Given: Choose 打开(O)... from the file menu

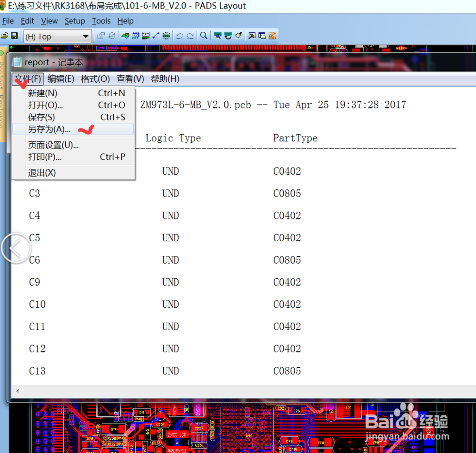Looking at the screenshot, I should (x=73, y=105).
